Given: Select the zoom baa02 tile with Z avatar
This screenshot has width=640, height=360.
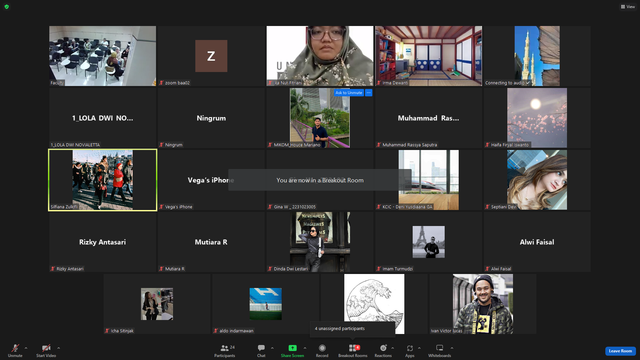Looking at the screenshot, I should (x=211, y=56).
